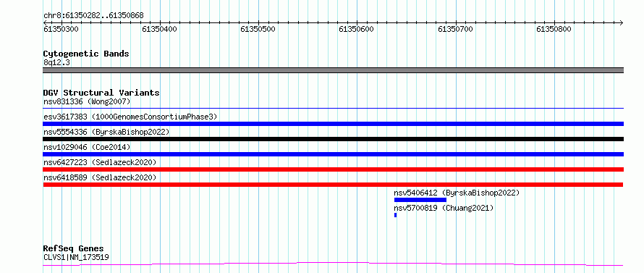This screenshot has width=644, height=273.
Task: Select the black nsv5554336 variant bar
Action: (333, 139)
